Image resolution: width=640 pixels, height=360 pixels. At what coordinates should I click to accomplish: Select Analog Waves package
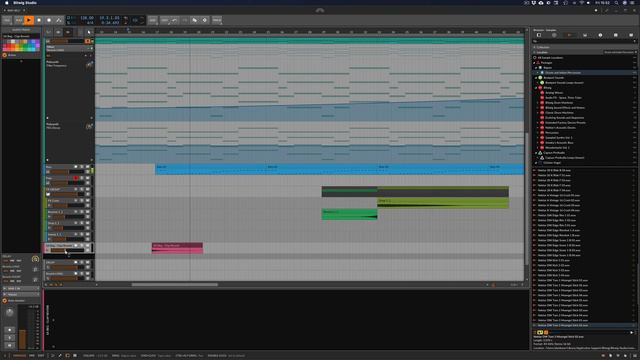coord(554,93)
